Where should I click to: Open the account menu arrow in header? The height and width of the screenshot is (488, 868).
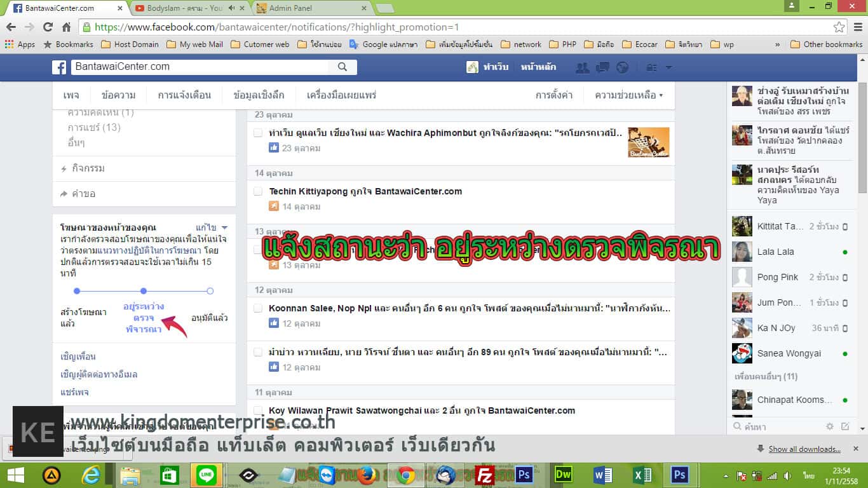coord(668,67)
